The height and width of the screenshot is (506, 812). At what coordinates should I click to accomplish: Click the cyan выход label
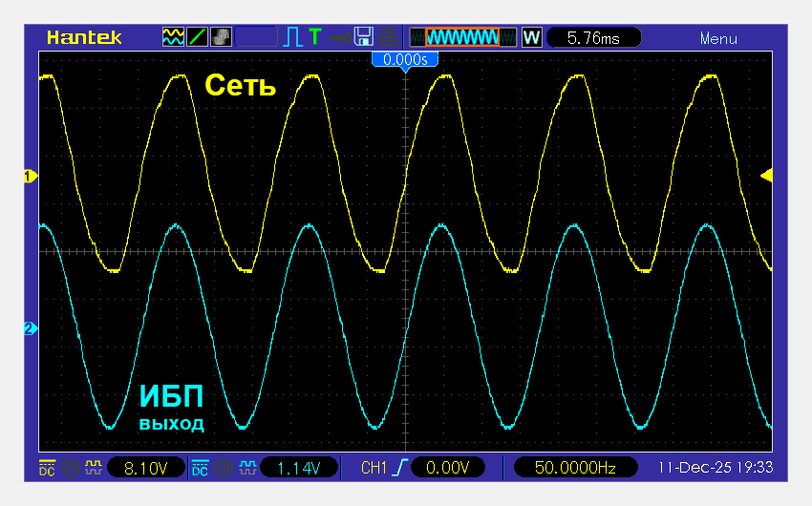(171, 424)
